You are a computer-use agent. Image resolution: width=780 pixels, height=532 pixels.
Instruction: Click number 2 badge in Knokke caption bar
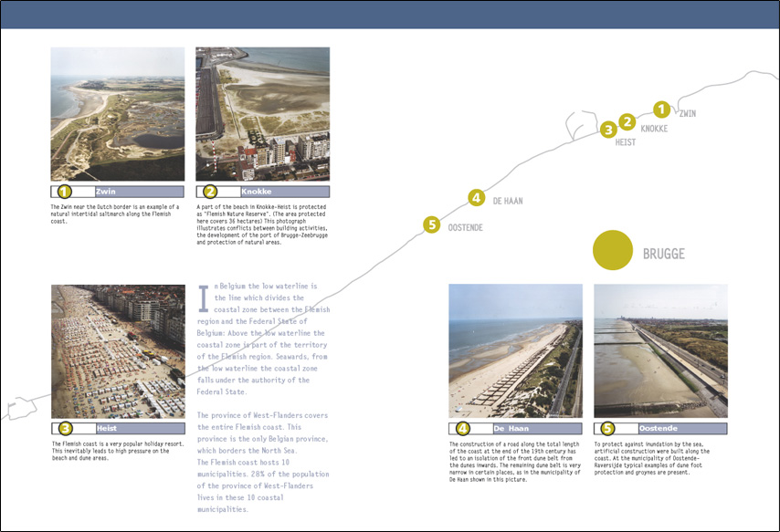coord(210,192)
